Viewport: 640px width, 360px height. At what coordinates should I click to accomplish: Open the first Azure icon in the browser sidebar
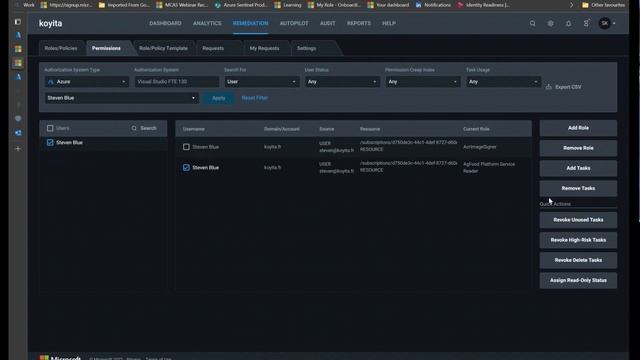[18, 35]
